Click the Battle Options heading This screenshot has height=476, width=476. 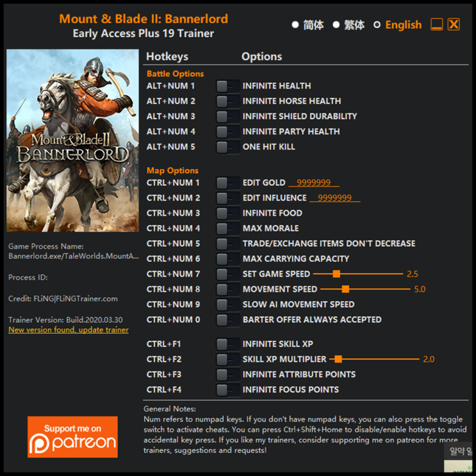coord(175,74)
